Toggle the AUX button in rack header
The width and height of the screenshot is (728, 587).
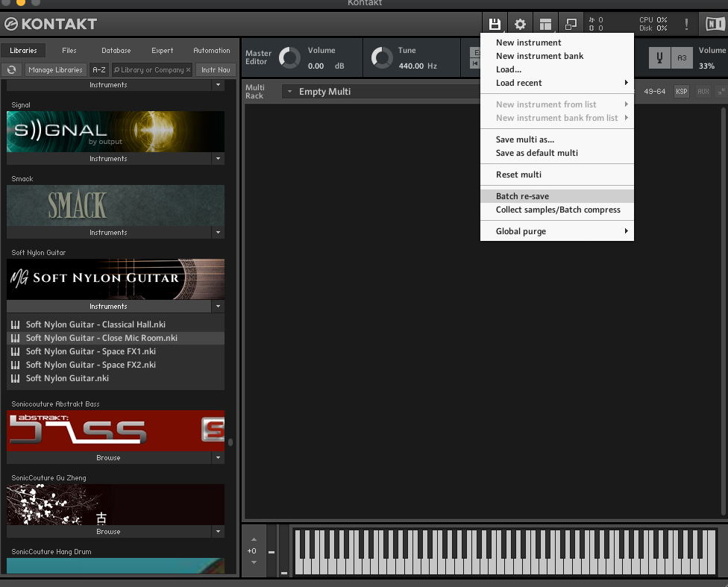(x=703, y=92)
